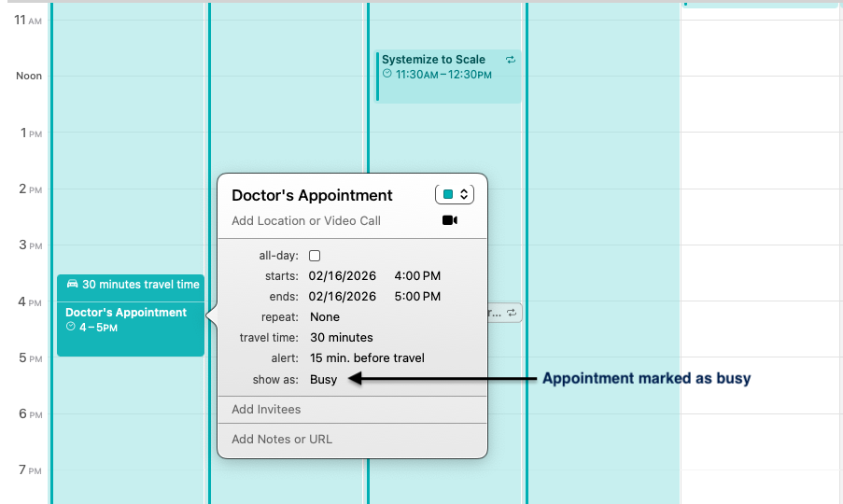Select the end date 02/16/2026
This screenshot has width=843, height=504.
click(343, 297)
